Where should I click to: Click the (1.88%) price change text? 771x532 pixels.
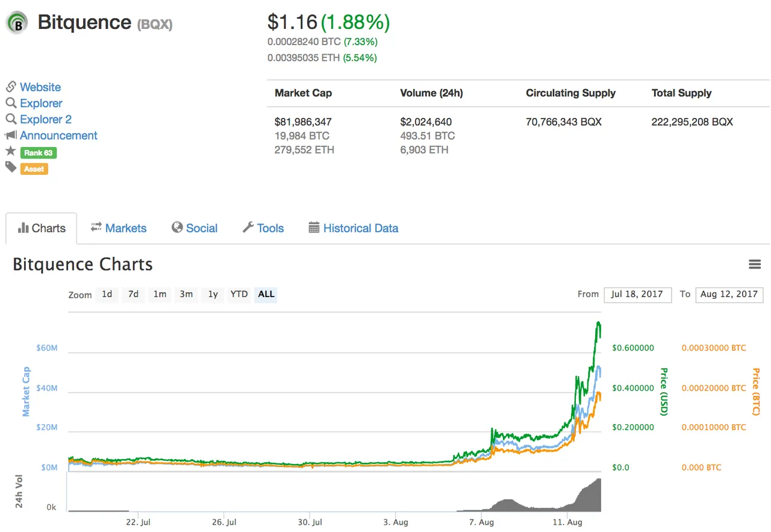[x=355, y=22]
